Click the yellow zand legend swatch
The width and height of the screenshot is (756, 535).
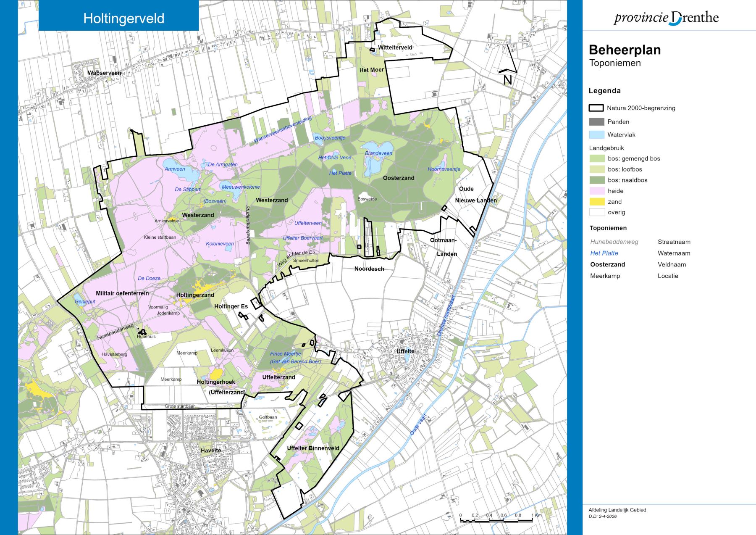597,202
